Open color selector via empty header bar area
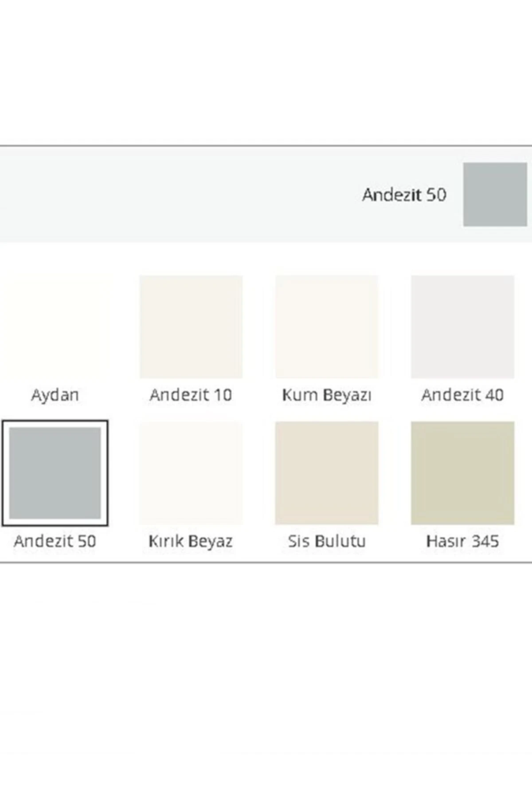The width and height of the screenshot is (532, 798). [x=177, y=195]
